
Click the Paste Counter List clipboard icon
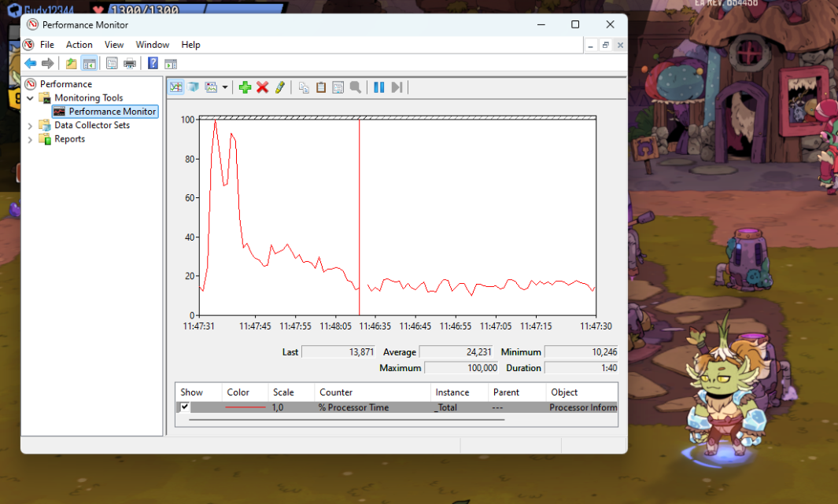point(321,87)
